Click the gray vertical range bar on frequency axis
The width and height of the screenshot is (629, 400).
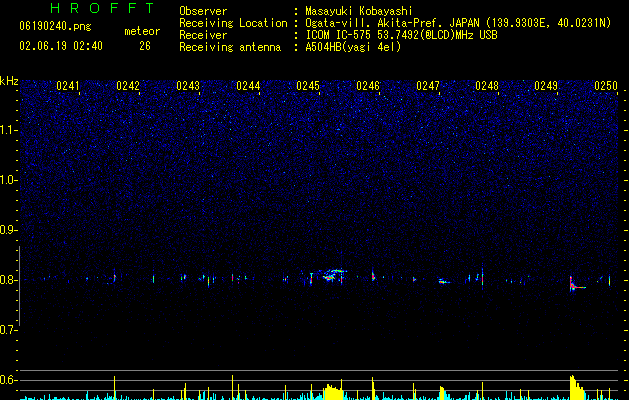[x=19, y=286]
